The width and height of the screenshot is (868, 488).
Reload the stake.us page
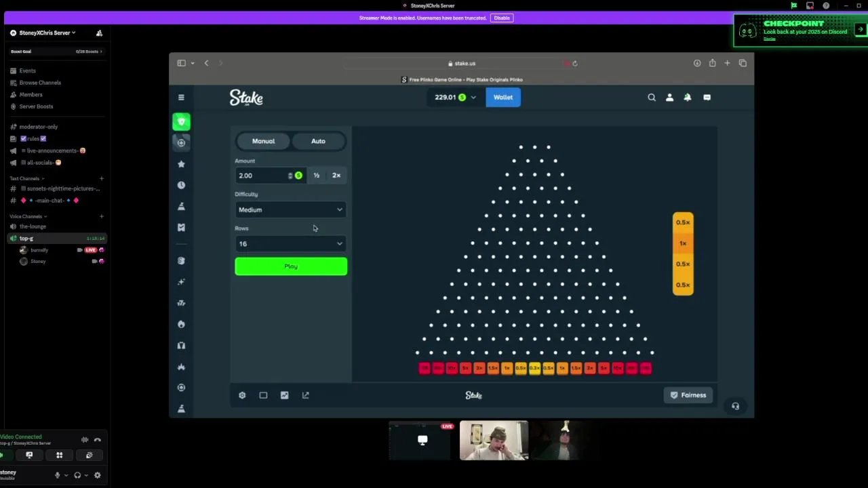575,63
